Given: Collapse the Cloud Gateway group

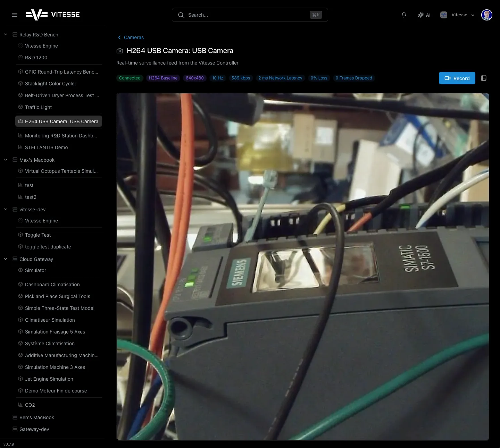Looking at the screenshot, I should [x=6, y=259].
